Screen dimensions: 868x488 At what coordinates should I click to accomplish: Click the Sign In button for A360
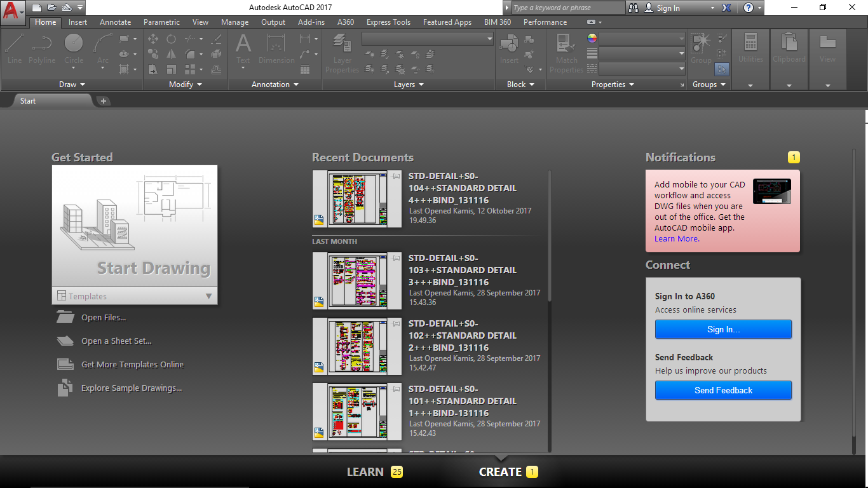[x=723, y=329]
